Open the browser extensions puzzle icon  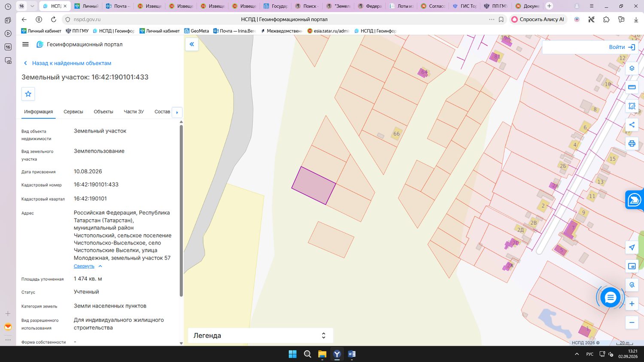tap(606, 19)
